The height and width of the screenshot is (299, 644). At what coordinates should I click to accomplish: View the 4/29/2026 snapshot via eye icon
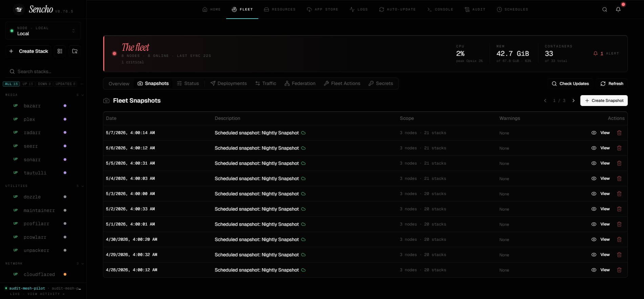[x=594, y=255]
